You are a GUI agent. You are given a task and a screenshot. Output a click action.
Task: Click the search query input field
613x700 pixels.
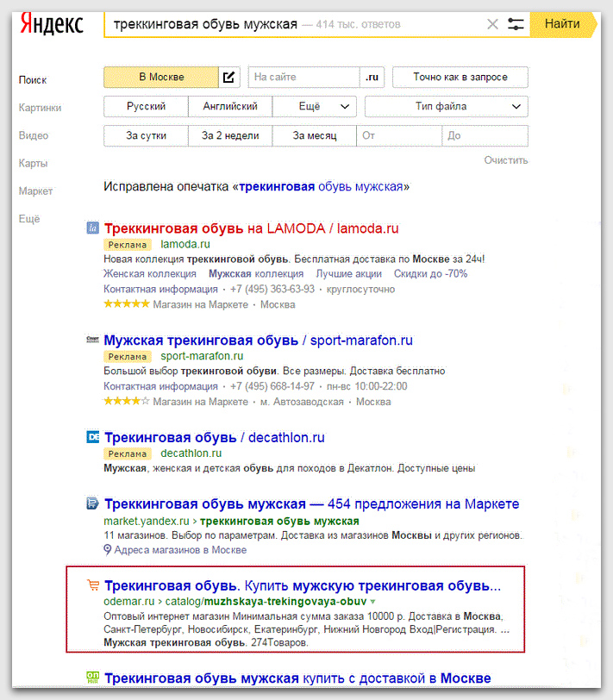click(x=295, y=24)
